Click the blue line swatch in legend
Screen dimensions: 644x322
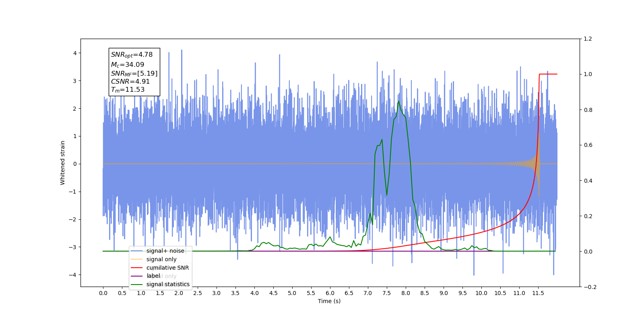(137, 251)
